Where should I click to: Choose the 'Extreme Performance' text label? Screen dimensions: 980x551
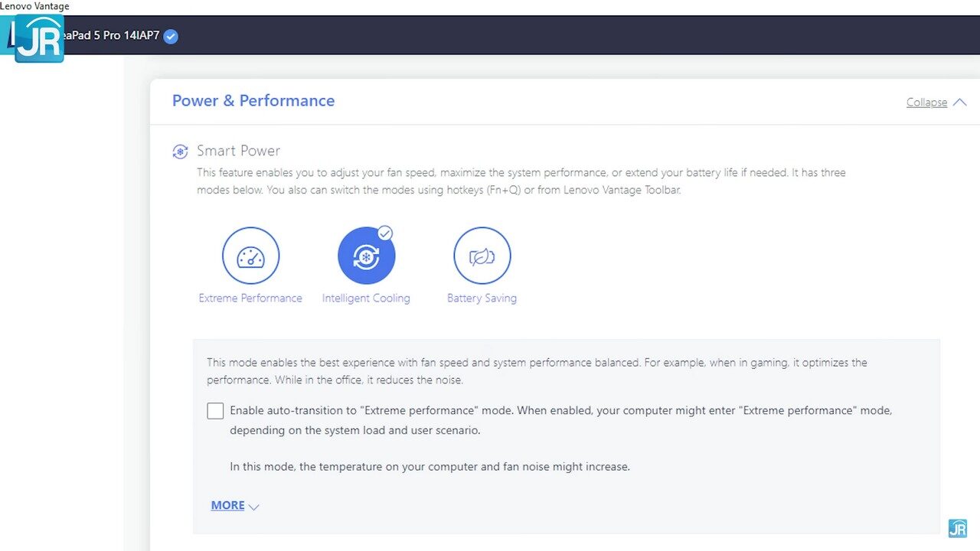pos(250,298)
